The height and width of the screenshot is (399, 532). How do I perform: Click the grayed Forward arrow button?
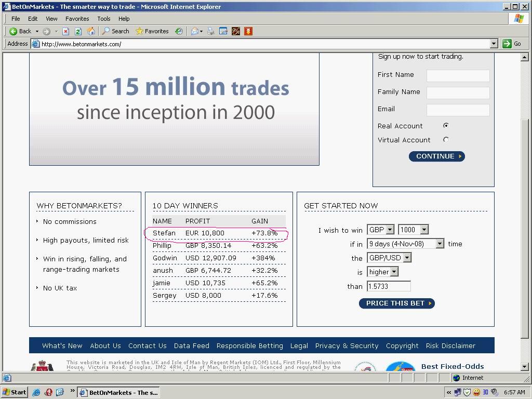click(46, 31)
